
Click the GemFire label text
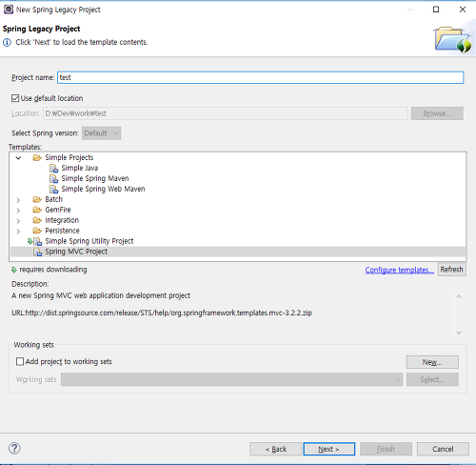point(58,210)
